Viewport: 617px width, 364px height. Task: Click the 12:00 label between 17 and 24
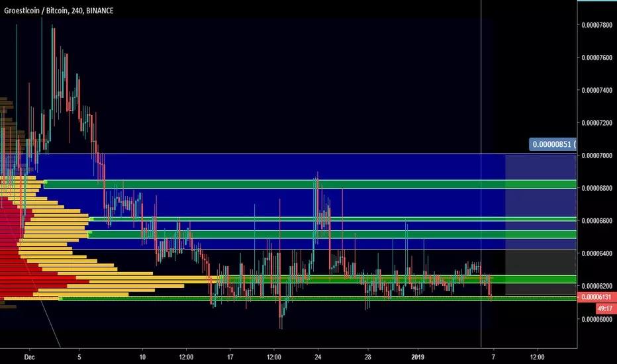click(x=274, y=357)
